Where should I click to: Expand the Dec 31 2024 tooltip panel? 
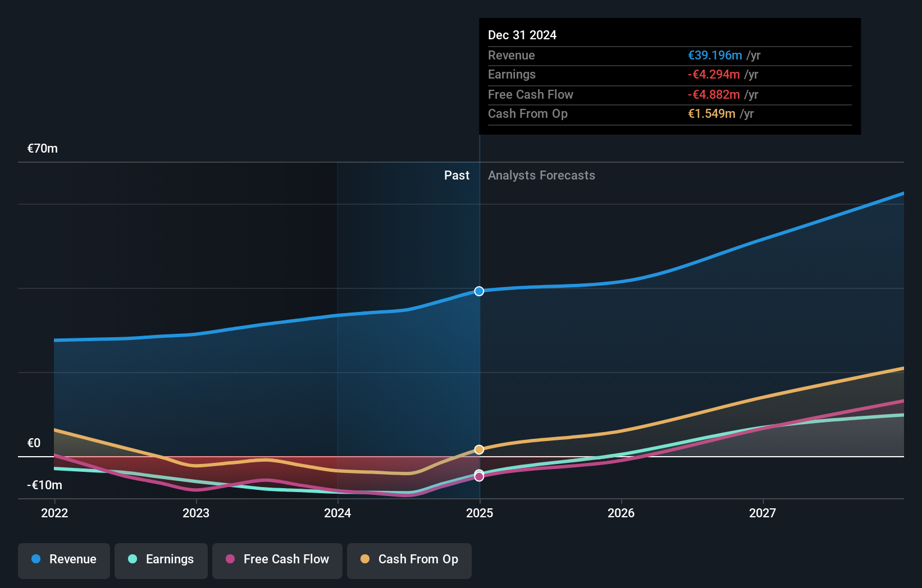[x=522, y=35]
